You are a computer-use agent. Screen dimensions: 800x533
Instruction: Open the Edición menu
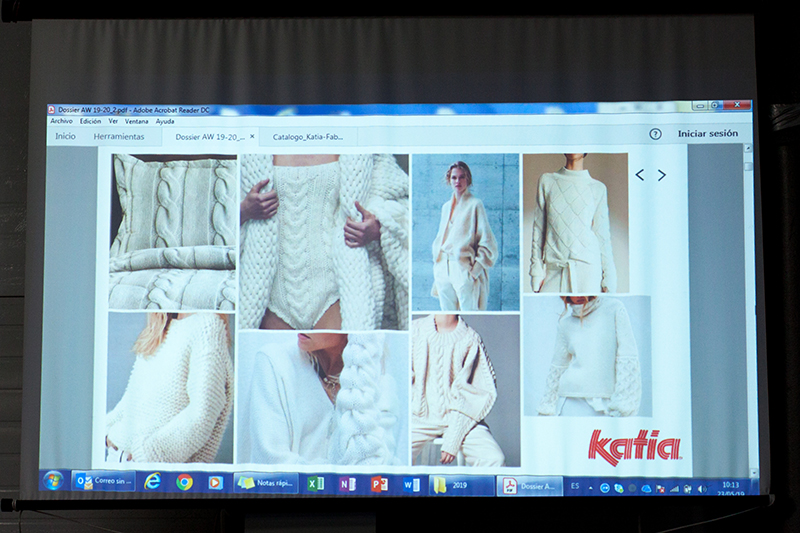pos(90,121)
